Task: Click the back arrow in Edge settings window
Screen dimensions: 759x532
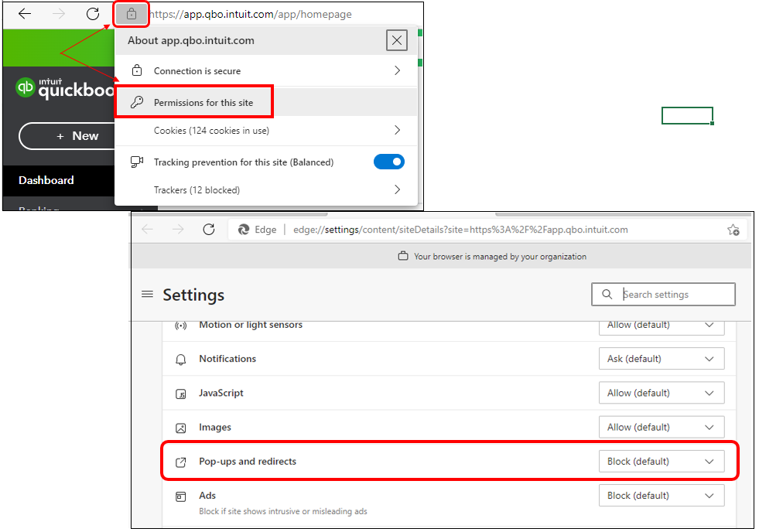Action: (148, 229)
